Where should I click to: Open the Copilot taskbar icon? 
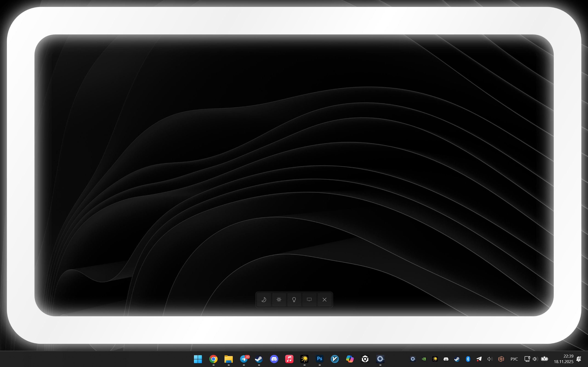coord(350,359)
